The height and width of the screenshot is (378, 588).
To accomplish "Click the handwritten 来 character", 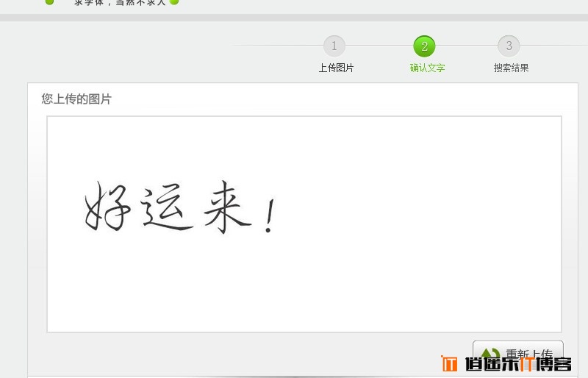I will click(227, 207).
